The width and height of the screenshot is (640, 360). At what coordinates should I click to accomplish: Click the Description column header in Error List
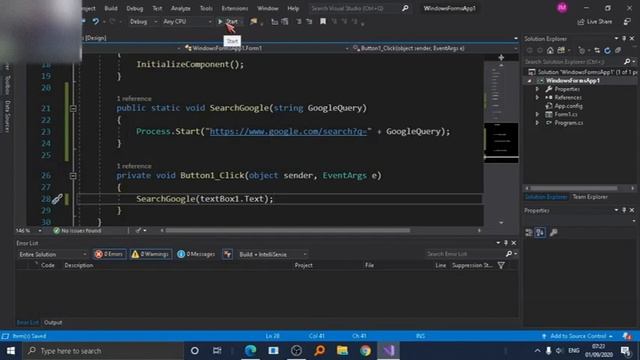coord(79,265)
